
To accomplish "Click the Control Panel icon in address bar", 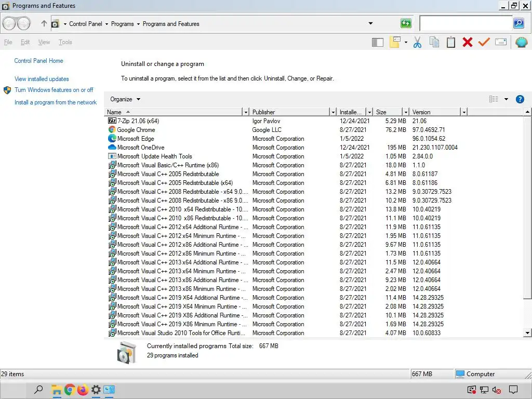I will (55, 24).
